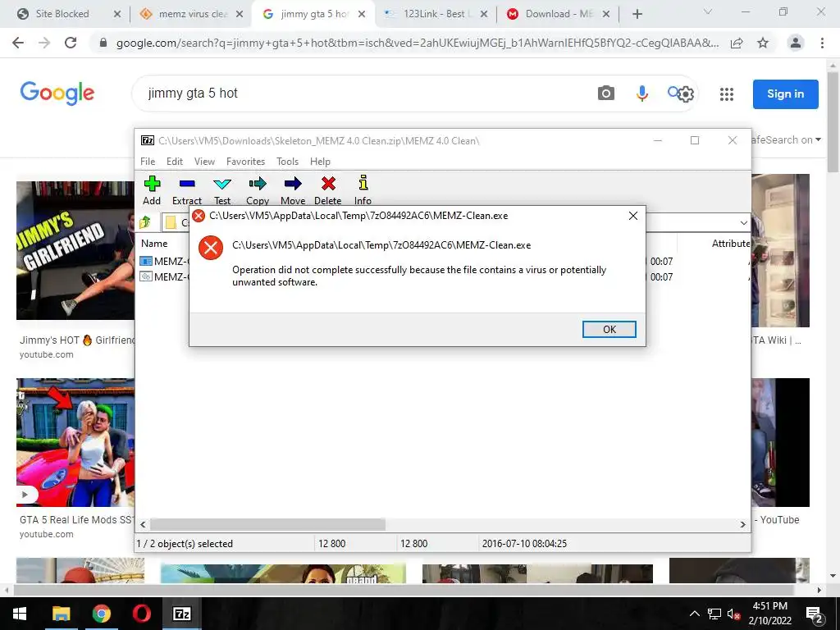The width and height of the screenshot is (840, 630).
Task: Click the 7-Zip taskbar icon
Action: click(x=181, y=614)
